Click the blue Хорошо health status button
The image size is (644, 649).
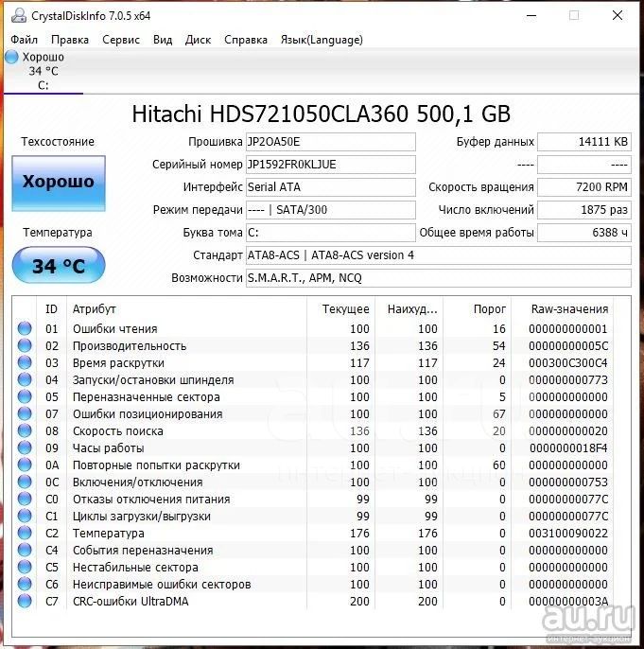[59, 184]
